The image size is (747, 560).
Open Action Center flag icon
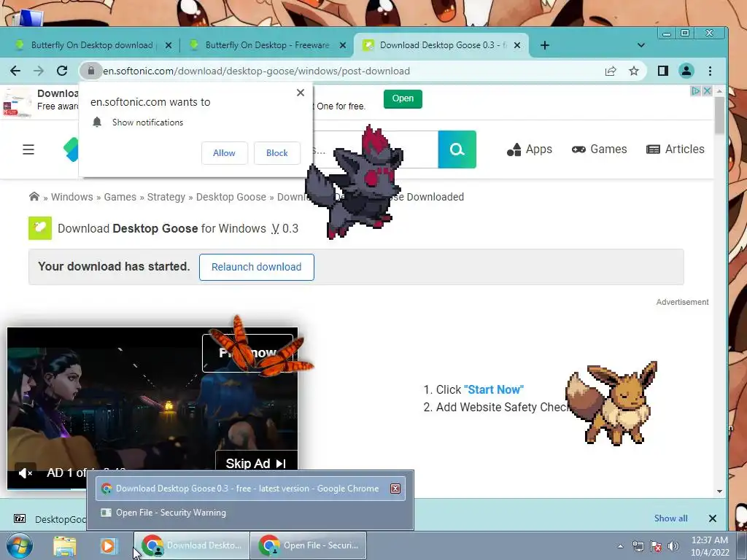[x=656, y=546]
